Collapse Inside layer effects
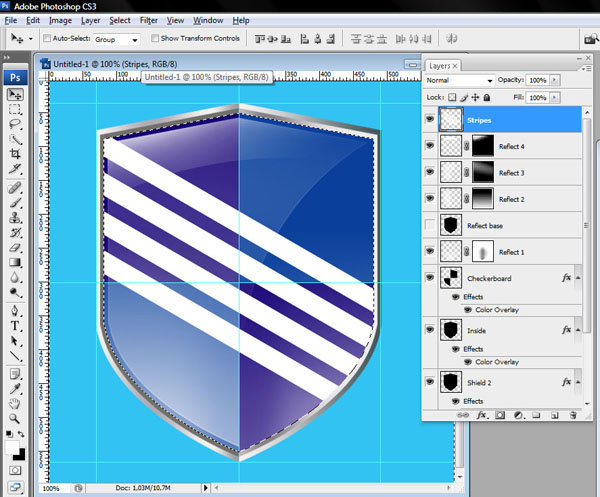The image size is (600, 497). (578, 330)
